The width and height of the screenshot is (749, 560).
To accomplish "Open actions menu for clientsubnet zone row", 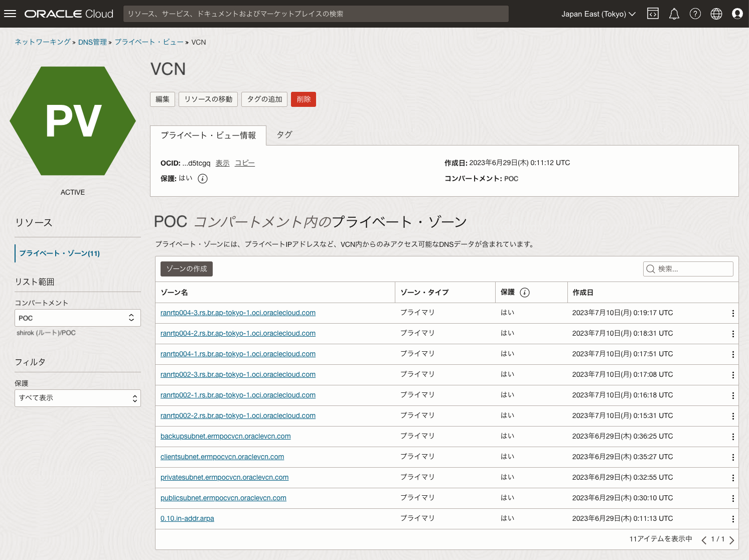I will 733,457.
